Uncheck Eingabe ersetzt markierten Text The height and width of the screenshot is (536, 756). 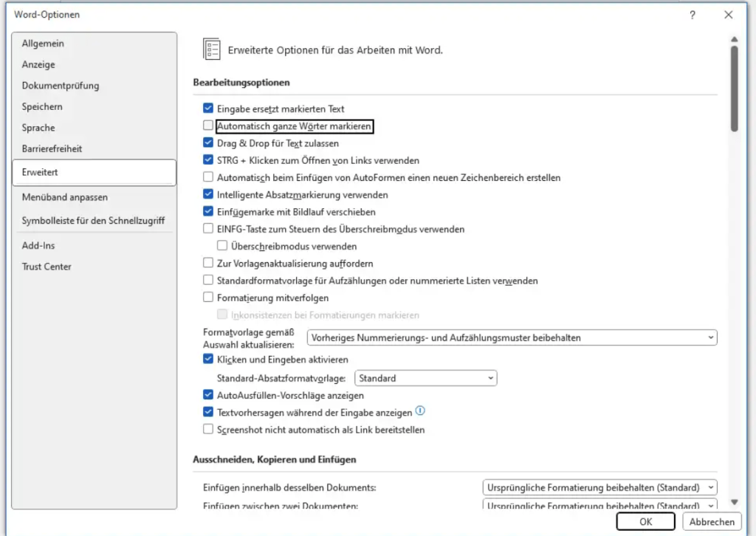(x=208, y=109)
